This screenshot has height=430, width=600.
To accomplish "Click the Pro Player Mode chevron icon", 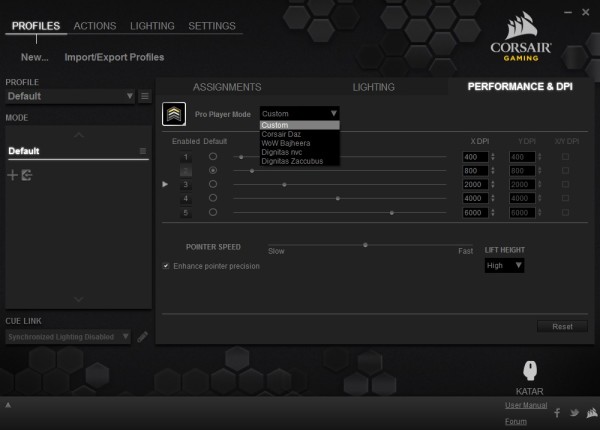I will point(174,114).
